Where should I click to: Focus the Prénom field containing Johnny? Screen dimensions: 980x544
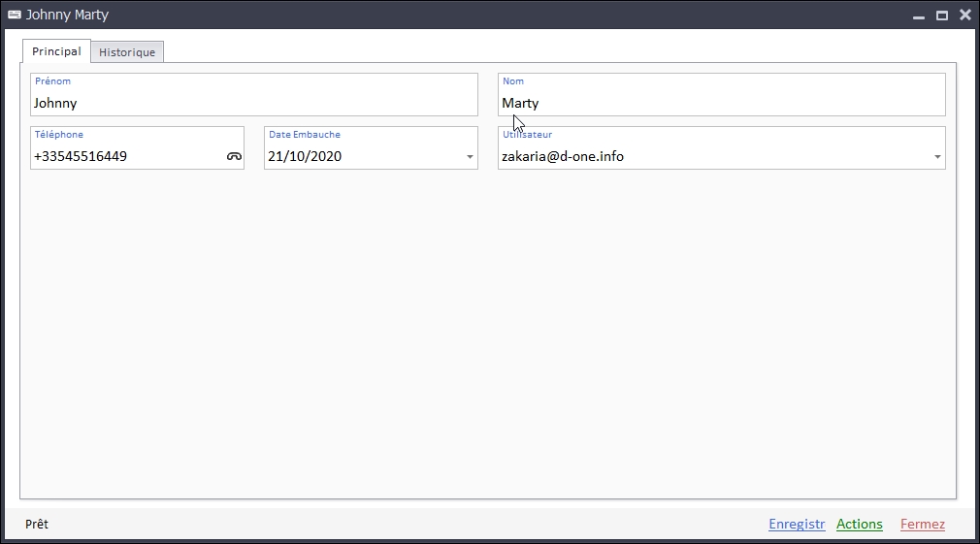(252, 103)
